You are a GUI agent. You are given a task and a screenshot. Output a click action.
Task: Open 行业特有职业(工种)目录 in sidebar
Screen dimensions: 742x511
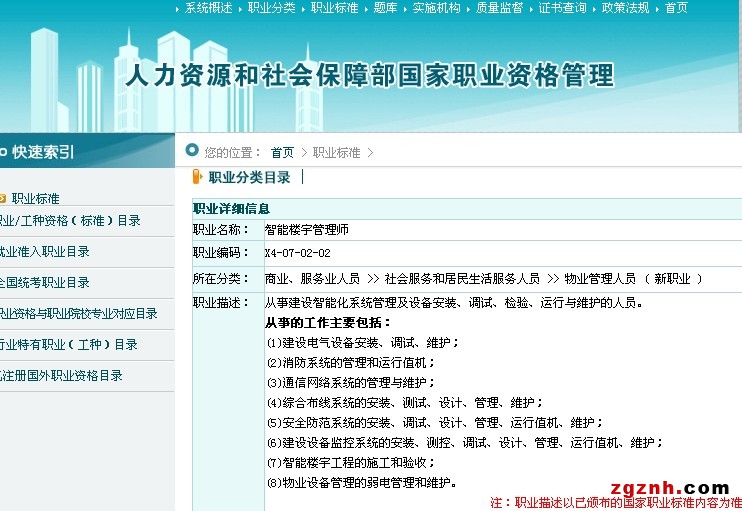tap(68, 345)
